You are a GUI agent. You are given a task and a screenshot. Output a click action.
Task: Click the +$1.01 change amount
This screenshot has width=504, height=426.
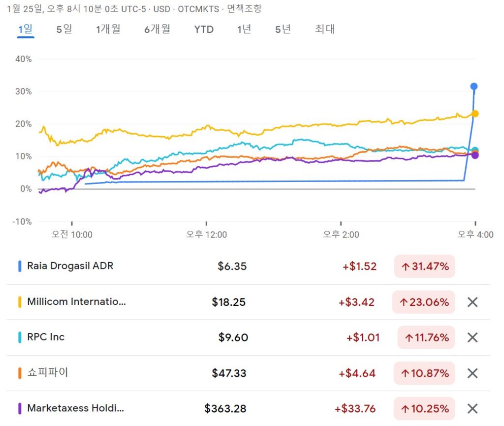[x=363, y=337]
